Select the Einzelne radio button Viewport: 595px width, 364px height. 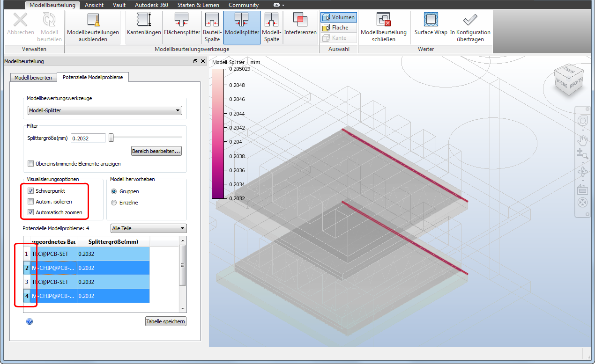point(114,203)
